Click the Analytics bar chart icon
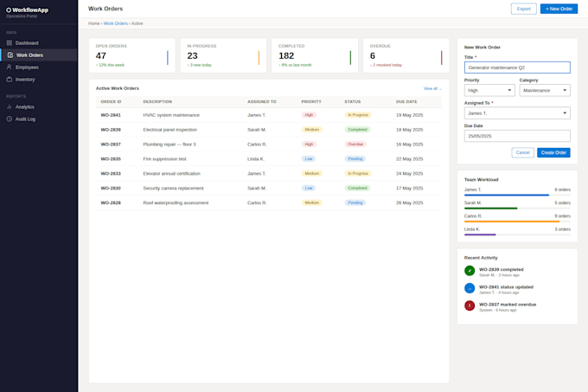 pos(10,107)
